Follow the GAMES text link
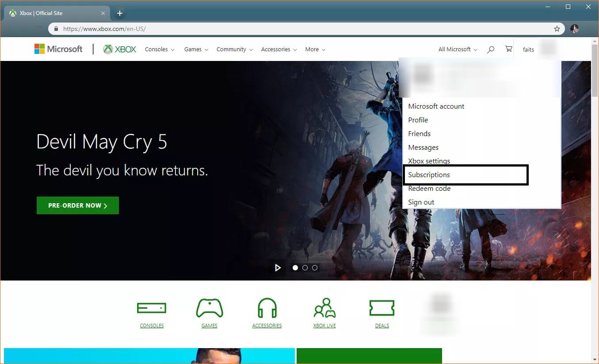Viewport: 599px width, 364px height. pos(210,326)
